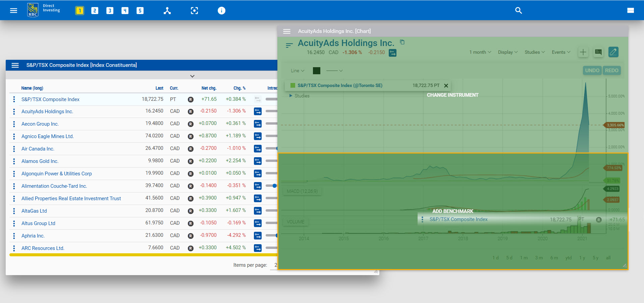Screen dimensions: 644x303
Task: Click the add (+) icon in the chart toolbar
Action: pos(583,52)
